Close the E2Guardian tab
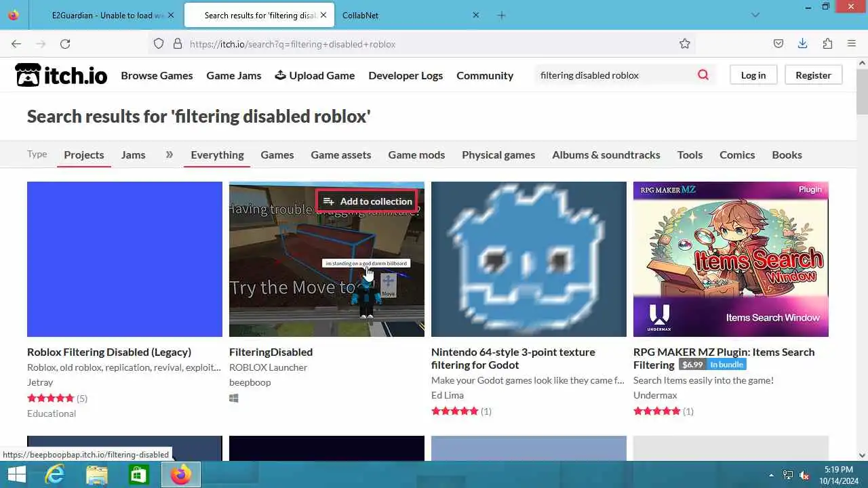 [170, 15]
